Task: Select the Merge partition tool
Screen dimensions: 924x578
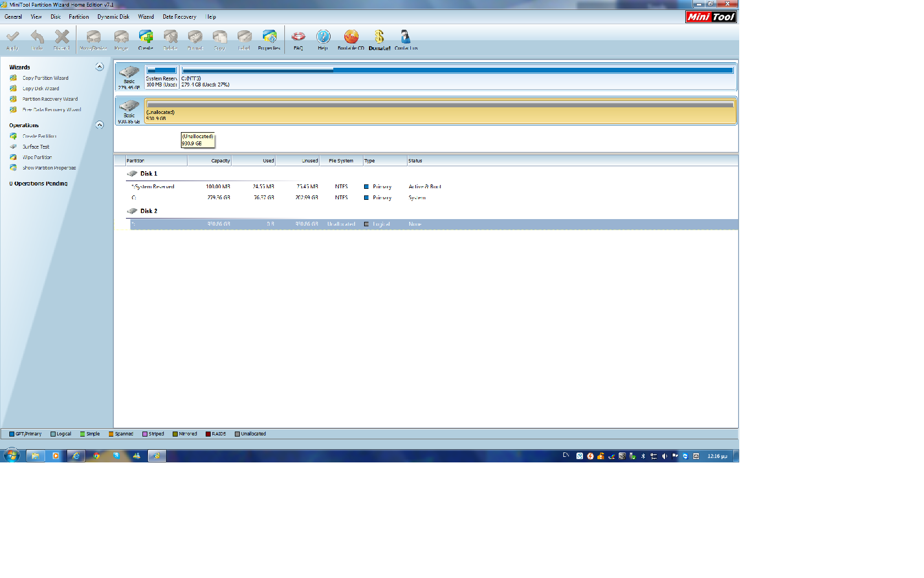Action: click(x=121, y=40)
